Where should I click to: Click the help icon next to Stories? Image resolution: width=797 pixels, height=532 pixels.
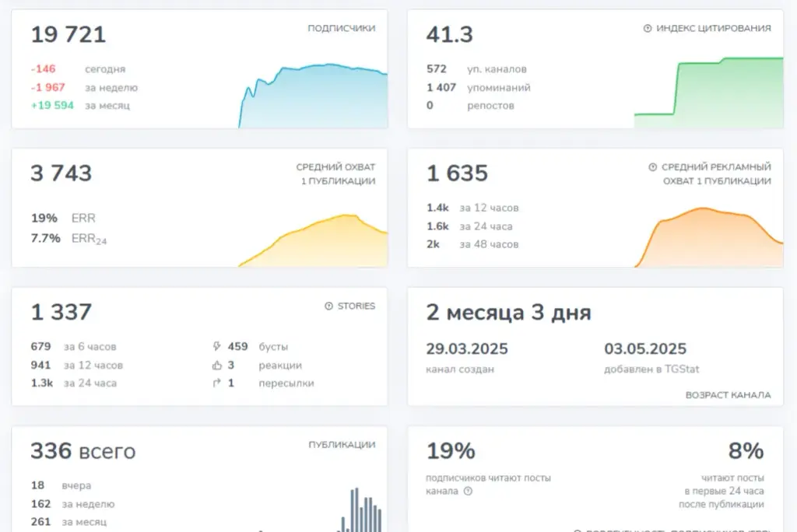tap(329, 306)
